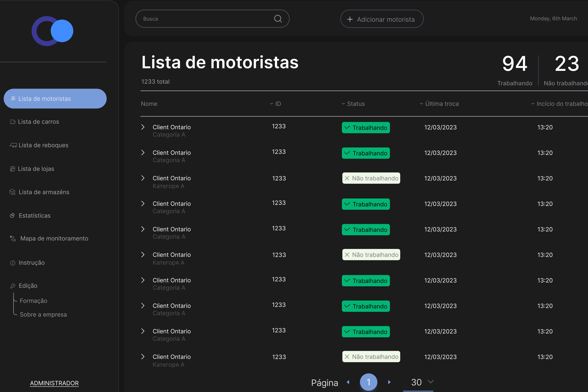588x392 pixels.
Task: Click the pie chart Estatísticas icon
Action: click(12, 215)
